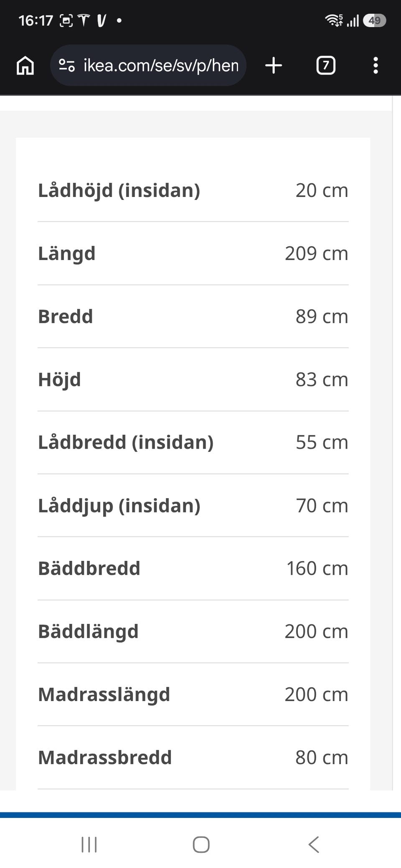Tap the browser home icon

(25, 66)
